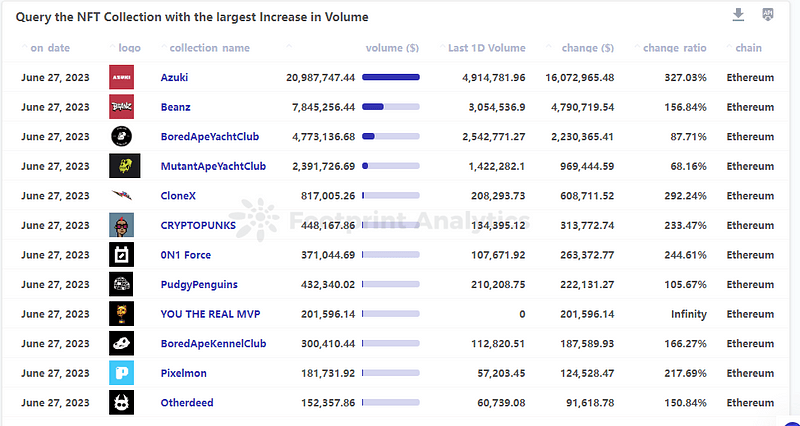Click the shield badge icon beside download
Viewport: 800px width, 426px height.
coord(767,14)
